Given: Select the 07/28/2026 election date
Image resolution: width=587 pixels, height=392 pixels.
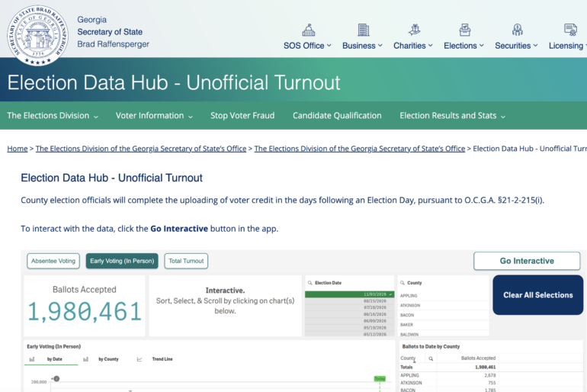Looking at the screenshot, I should [x=350, y=307].
